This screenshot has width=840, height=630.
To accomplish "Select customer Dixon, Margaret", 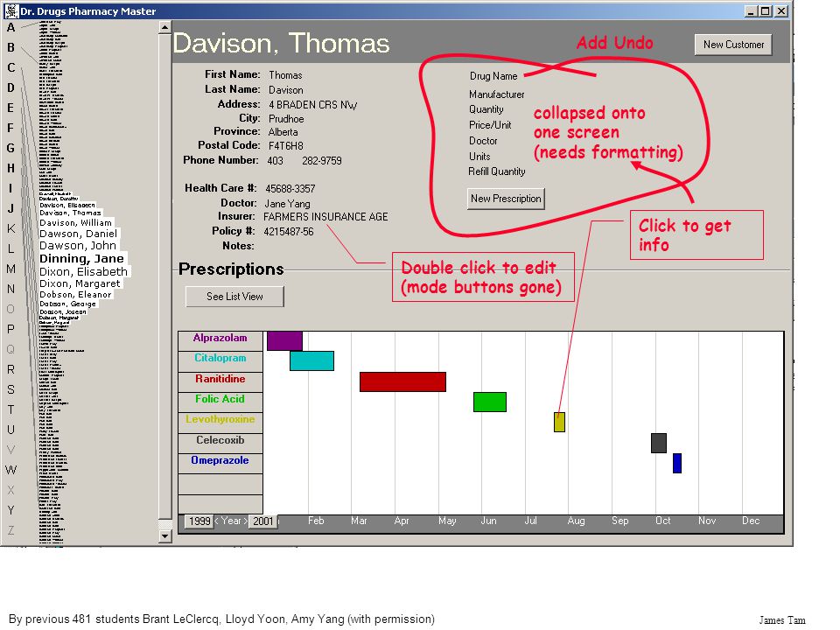I will (80, 283).
